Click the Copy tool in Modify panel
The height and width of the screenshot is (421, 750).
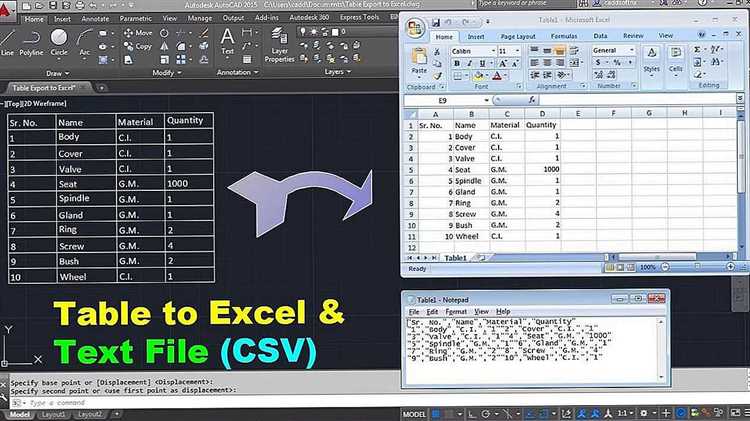138,46
